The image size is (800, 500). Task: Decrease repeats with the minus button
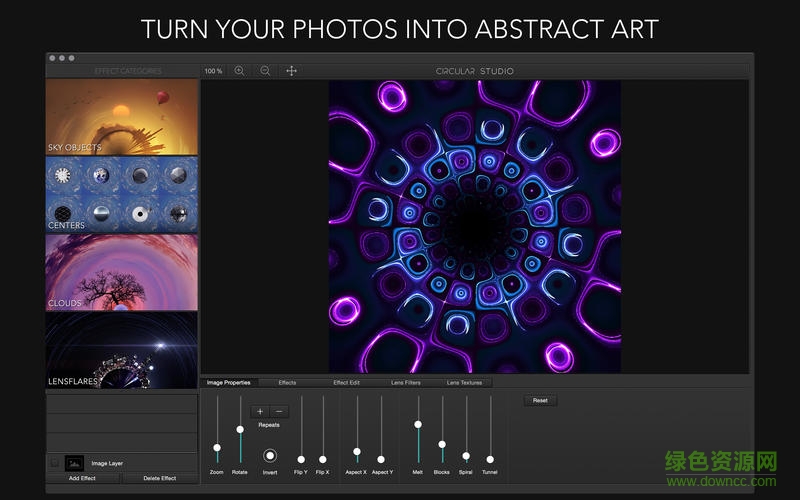[279, 411]
